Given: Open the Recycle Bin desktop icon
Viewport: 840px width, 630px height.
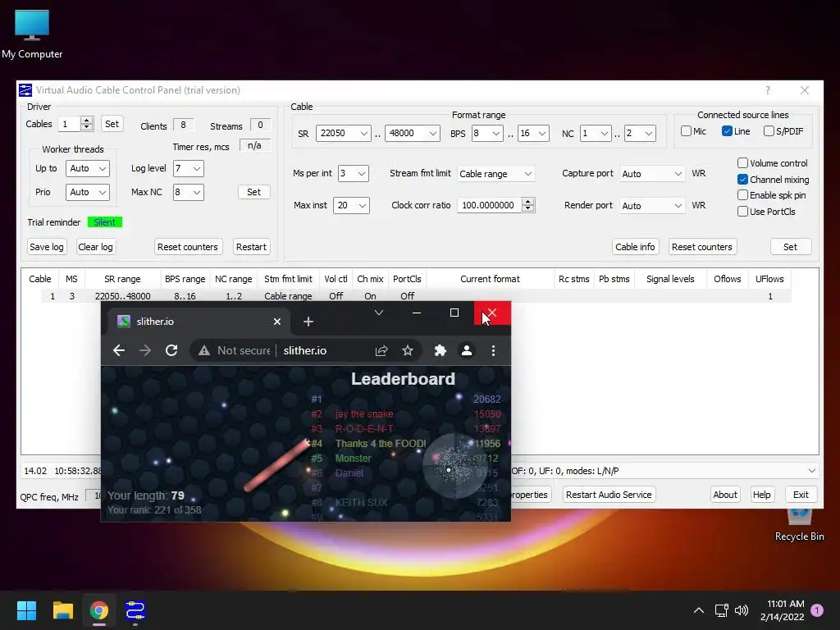Looking at the screenshot, I should [799, 526].
